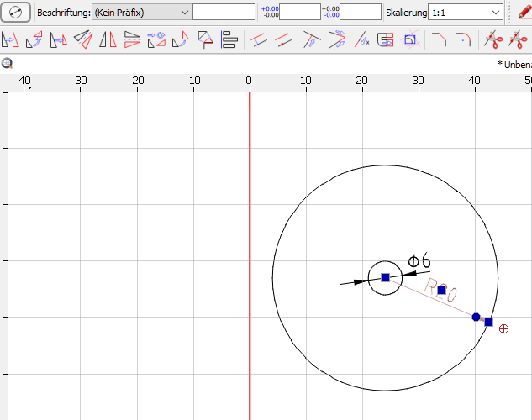Switch to the Unbenannt document tab

coord(514,64)
